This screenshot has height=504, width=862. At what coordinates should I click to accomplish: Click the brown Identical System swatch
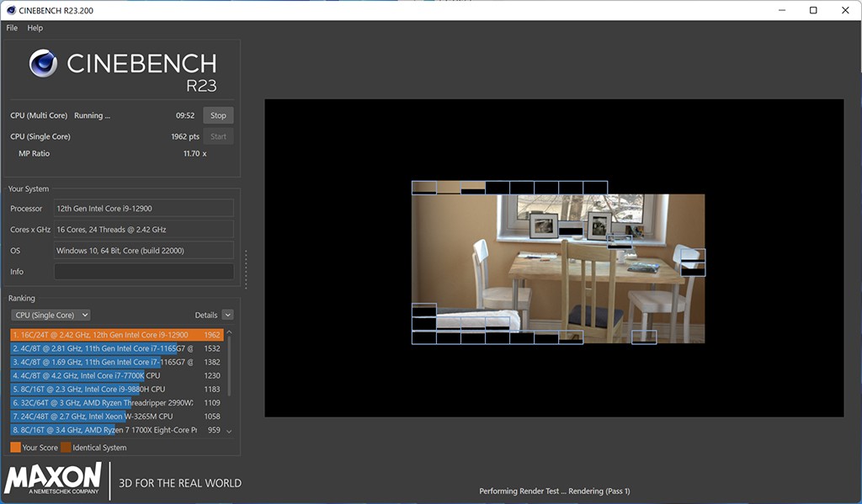(x=66, y=448)
